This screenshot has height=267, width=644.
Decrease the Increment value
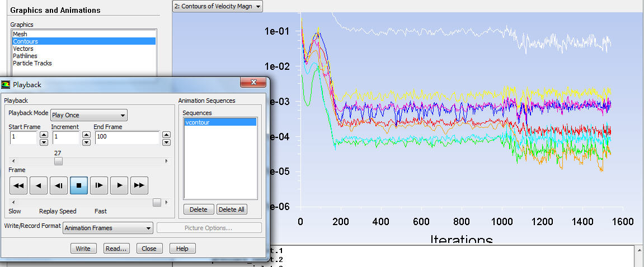pos(86,142)
